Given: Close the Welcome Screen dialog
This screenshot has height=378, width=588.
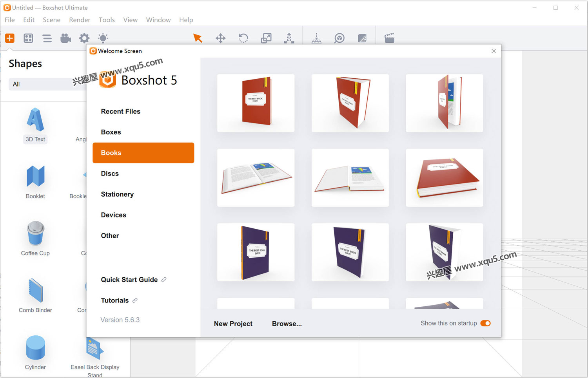Looking at the screenshot, I should tap(494, 51).
